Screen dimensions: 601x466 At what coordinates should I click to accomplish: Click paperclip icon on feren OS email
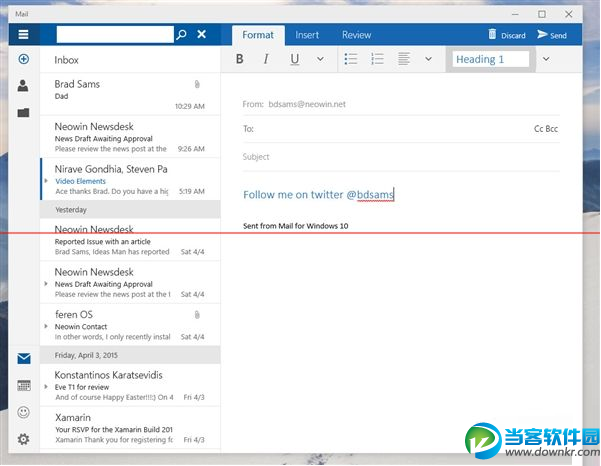197,315
